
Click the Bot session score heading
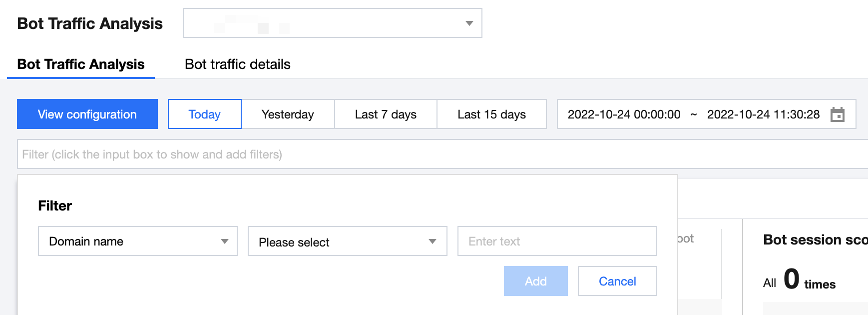(x=815, y=240)
